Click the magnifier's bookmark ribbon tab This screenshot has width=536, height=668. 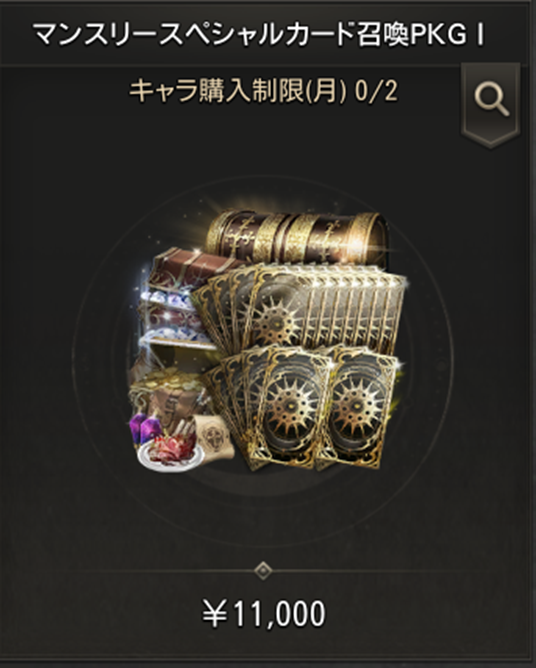pos(491,105)
